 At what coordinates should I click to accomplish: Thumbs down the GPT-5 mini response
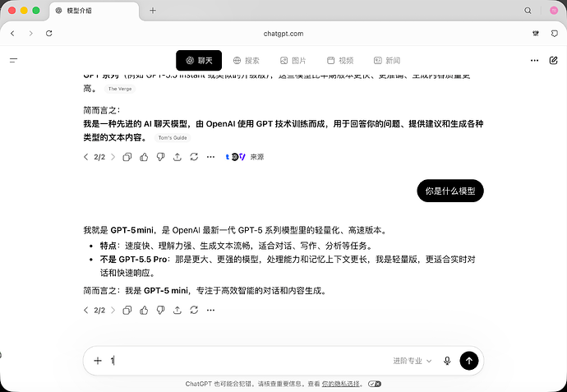coord(160,311)
